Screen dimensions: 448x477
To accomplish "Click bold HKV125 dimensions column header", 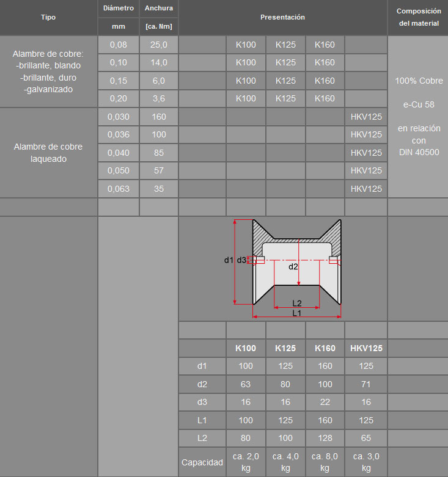I will point(366,348).
